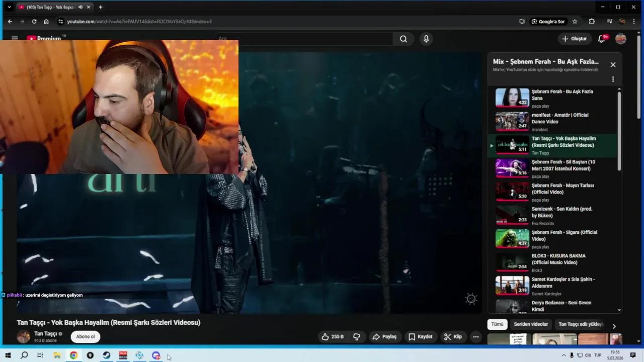
Task: Select the Şebnem Ferah - Sil Baştan thumbnail
Action: coord(512,168)
